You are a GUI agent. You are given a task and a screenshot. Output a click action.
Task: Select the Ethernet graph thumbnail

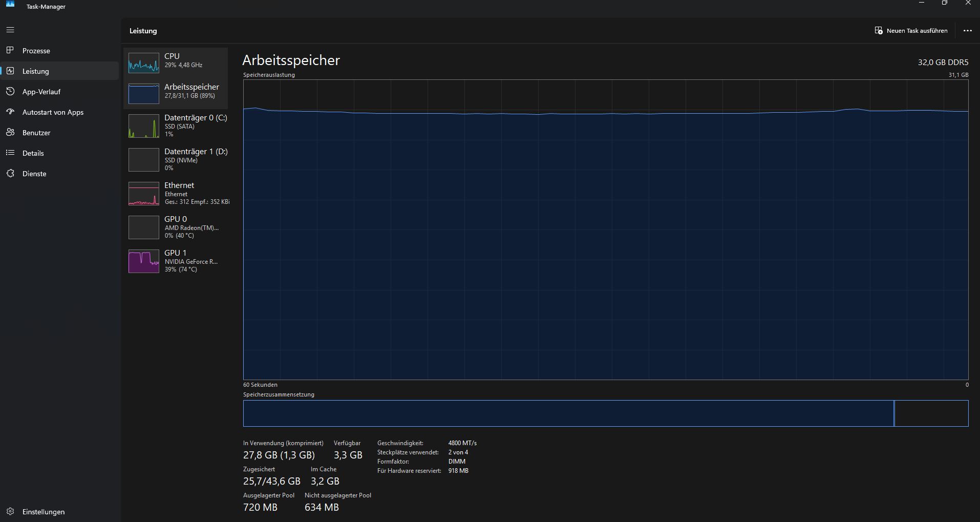point(144,194)
